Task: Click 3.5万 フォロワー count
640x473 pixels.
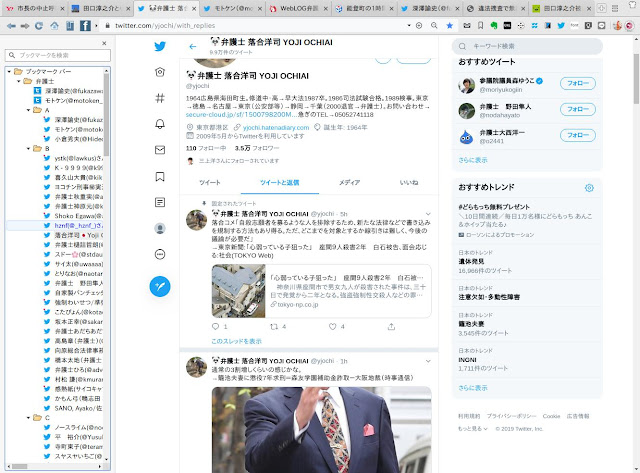Action: point(257,148)
